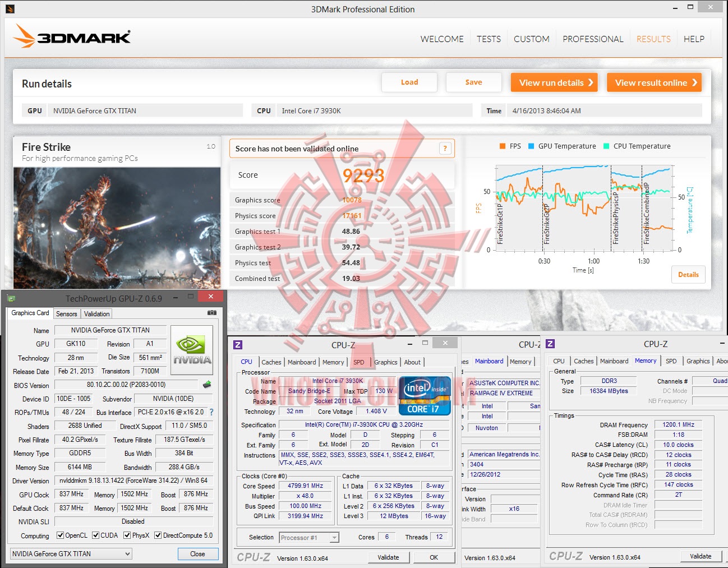Viewport: 728px width, 568px height.
Task: Toggle the DirectCompute 5.0 checkbox
Action: pyautogui.click(x=158, y=535)
